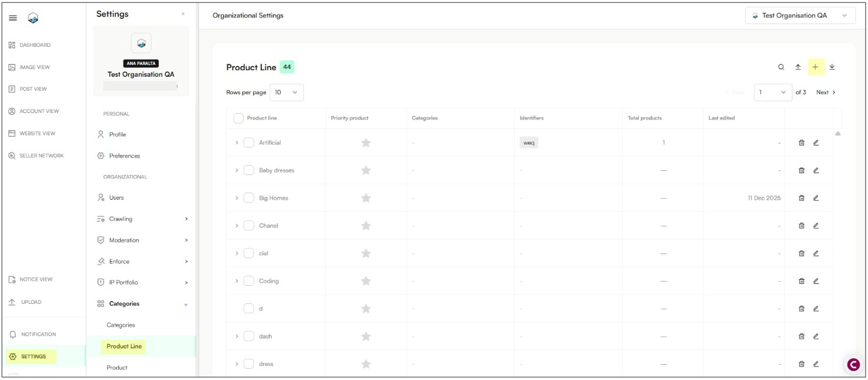Mark Chanel as priority product star
This screenshot has height=380, width=868.
pos(366,225)
